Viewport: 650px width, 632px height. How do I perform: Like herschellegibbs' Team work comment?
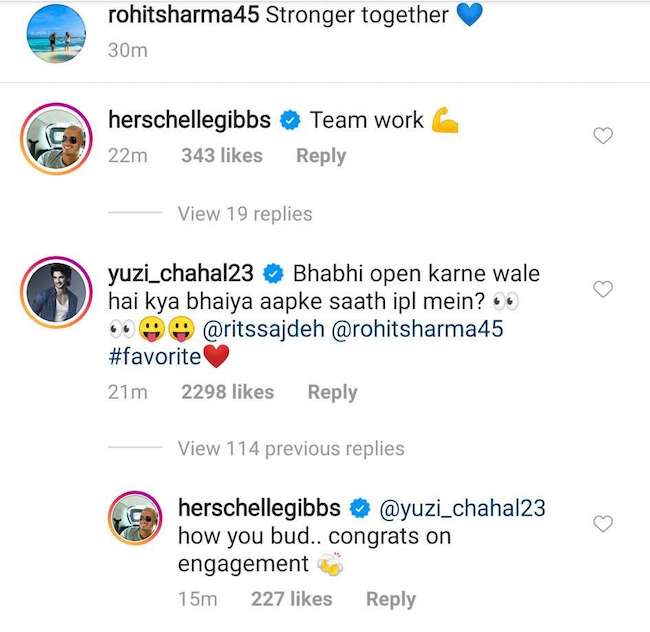(x=603, y=136)
